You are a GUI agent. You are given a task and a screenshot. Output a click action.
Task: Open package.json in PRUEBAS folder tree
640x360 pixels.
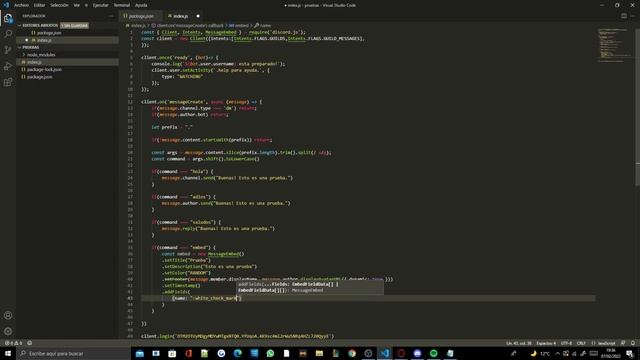[x=40, y=77]
